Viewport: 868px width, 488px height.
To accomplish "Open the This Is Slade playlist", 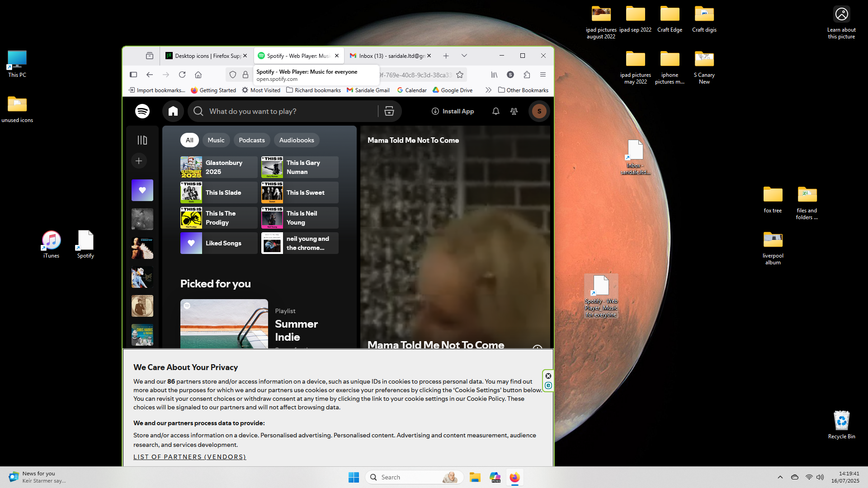I will (219, 192).
